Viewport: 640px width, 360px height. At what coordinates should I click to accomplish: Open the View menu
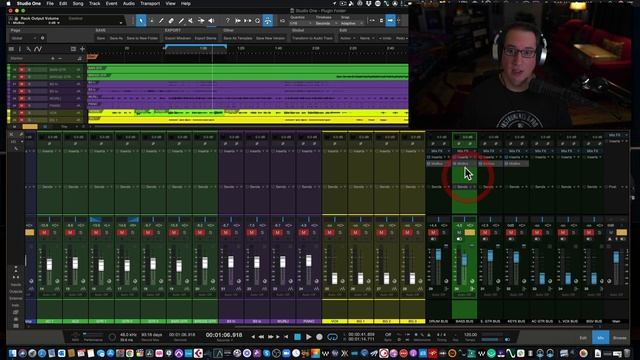170,3
